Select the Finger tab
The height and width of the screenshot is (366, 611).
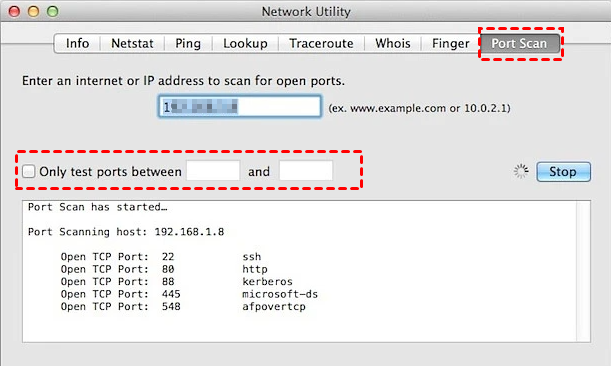pos(450,43)
